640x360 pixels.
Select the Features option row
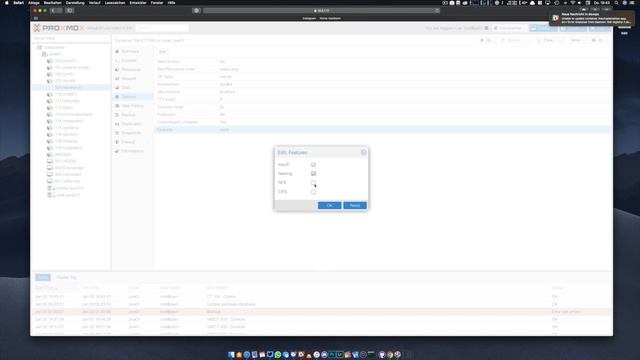point(383,129)
